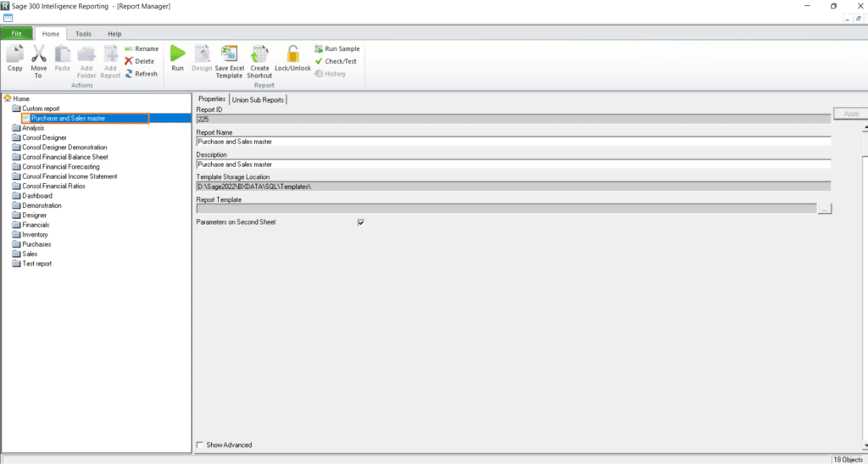Click into the Report Name field

tap(513, 142)
